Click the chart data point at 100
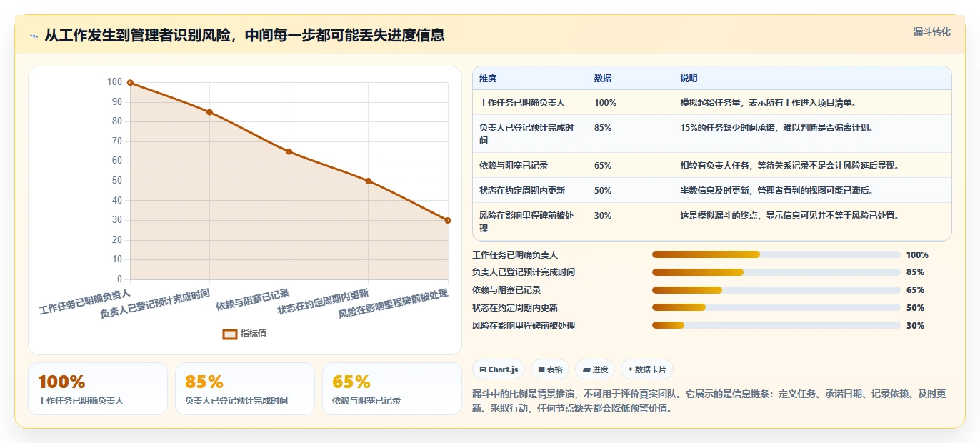Viewport: 980px width, 443px height. [130, 83]
